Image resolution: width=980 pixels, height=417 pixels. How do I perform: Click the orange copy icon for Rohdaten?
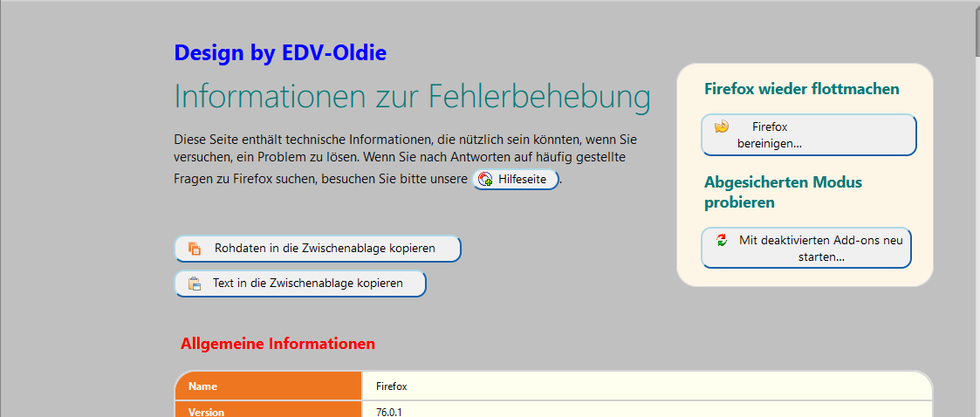[x=195, y=249]
